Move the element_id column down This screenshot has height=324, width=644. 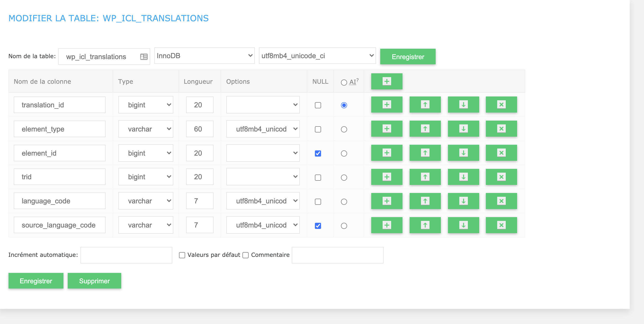coord(463,153)
